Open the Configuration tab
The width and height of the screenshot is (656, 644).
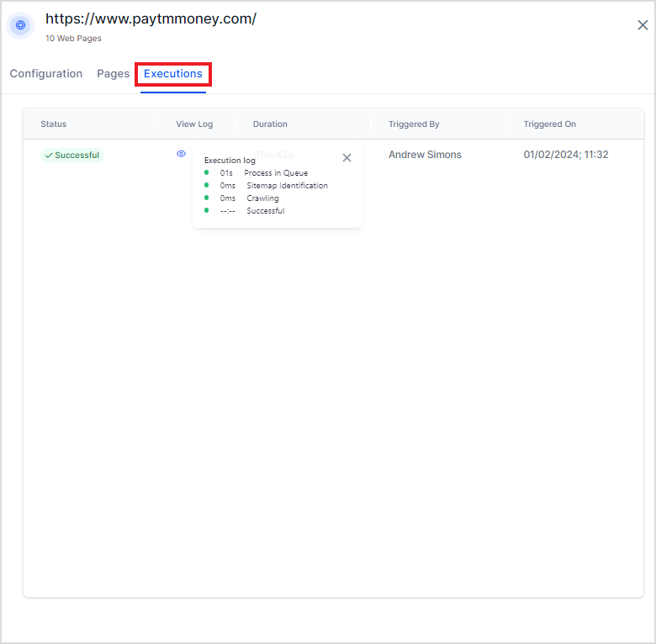[x=46, y=74]
